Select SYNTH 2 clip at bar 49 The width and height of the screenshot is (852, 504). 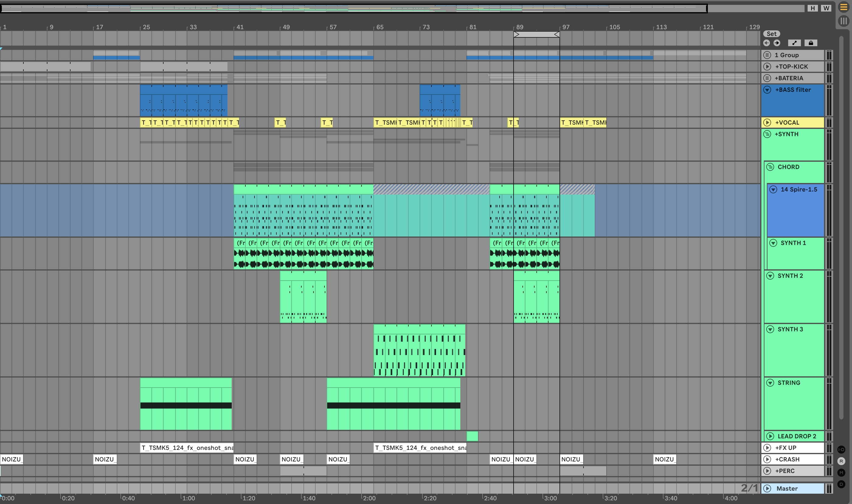coord(303,297)
